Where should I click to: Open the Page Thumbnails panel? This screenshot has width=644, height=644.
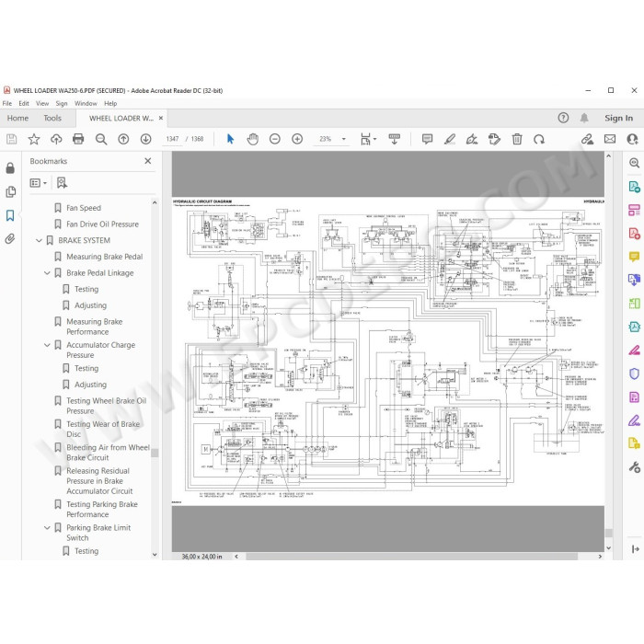click(10, 191)
